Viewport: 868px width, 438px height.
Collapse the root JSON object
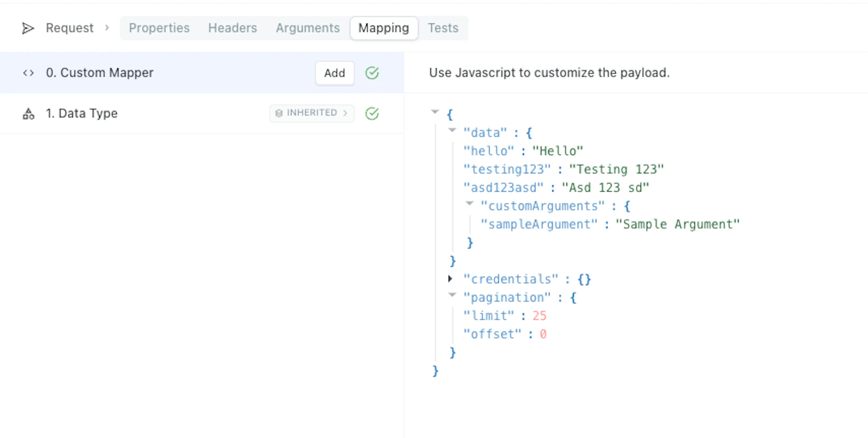click(x=435, y=112)
